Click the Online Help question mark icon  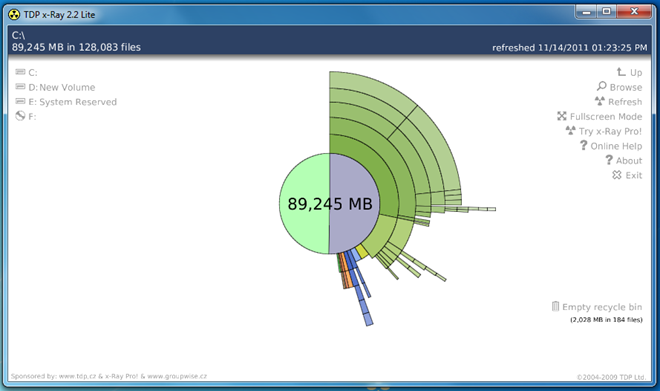tap(583, 145)
